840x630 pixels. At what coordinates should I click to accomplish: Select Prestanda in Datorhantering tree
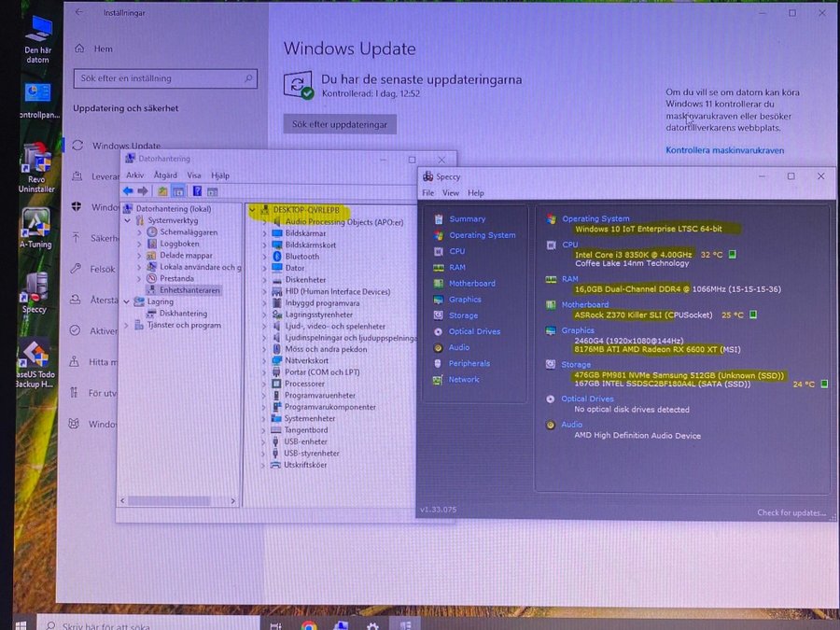pyautogui.click(x=176, y=278)
